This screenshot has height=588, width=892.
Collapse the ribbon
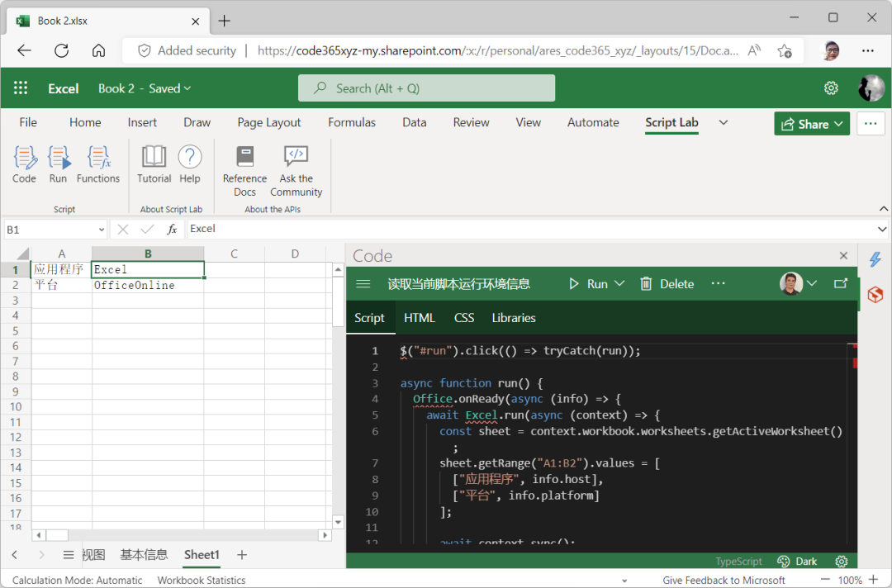click(x=884, y=209)
